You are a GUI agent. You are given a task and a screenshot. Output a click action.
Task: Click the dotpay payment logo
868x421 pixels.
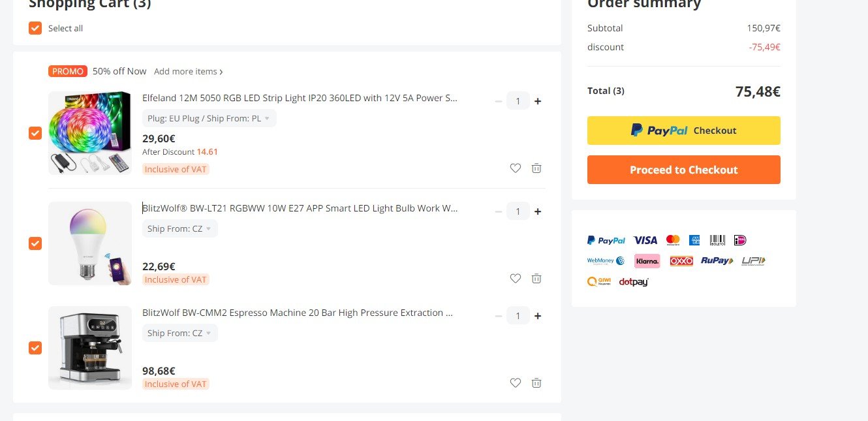click(x=634, y=282)
